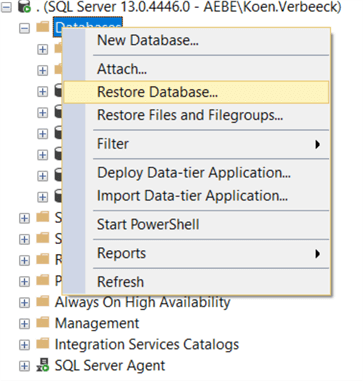Click the Integration Services Catalogs folder icon
This screenshot has width=363, height=381.
43,344
